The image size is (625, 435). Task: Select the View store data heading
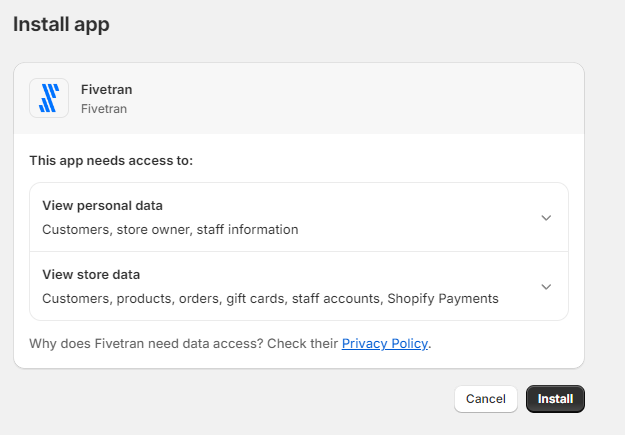(91, 275)
